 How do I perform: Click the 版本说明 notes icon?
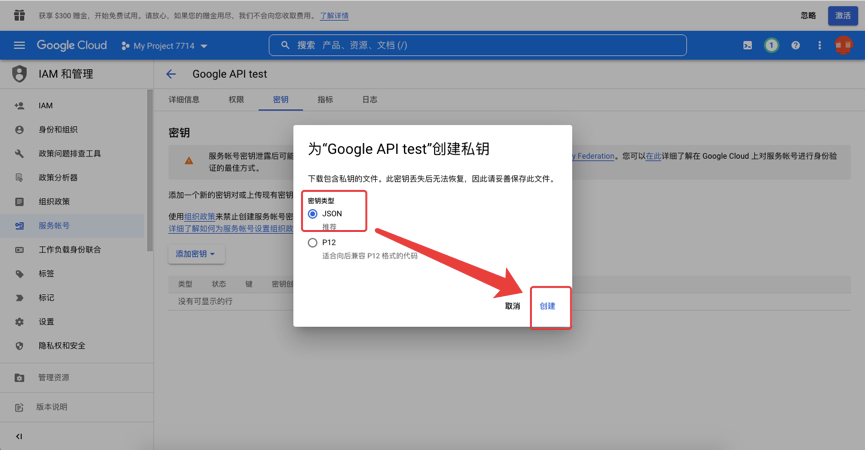[x=19, y=408]
